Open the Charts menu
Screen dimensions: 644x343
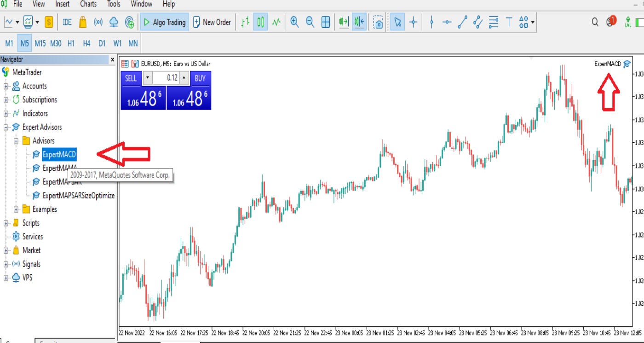pos(88,4)
